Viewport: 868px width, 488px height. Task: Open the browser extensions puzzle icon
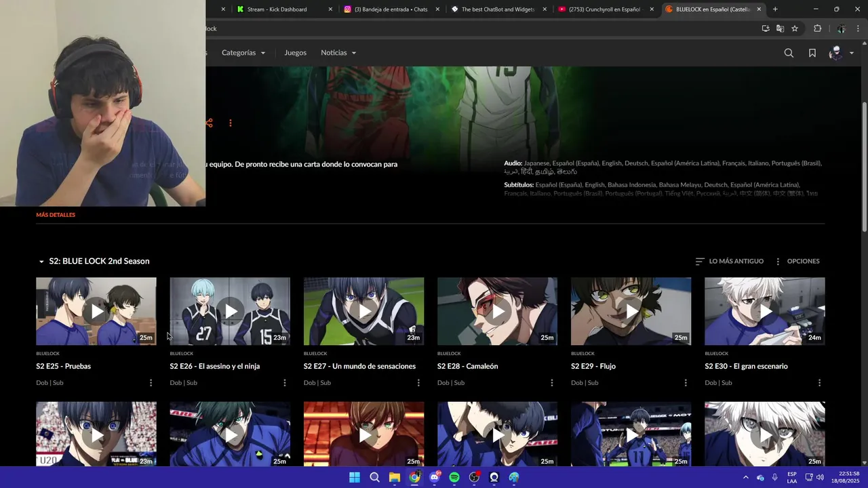(817, 28)
